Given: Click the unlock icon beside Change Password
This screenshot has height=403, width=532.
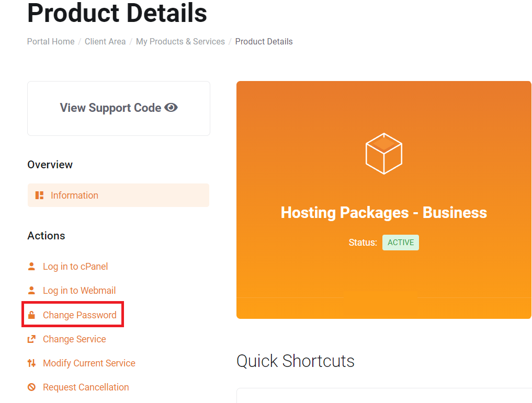Looking at the screenshot, I should point(31,315).
